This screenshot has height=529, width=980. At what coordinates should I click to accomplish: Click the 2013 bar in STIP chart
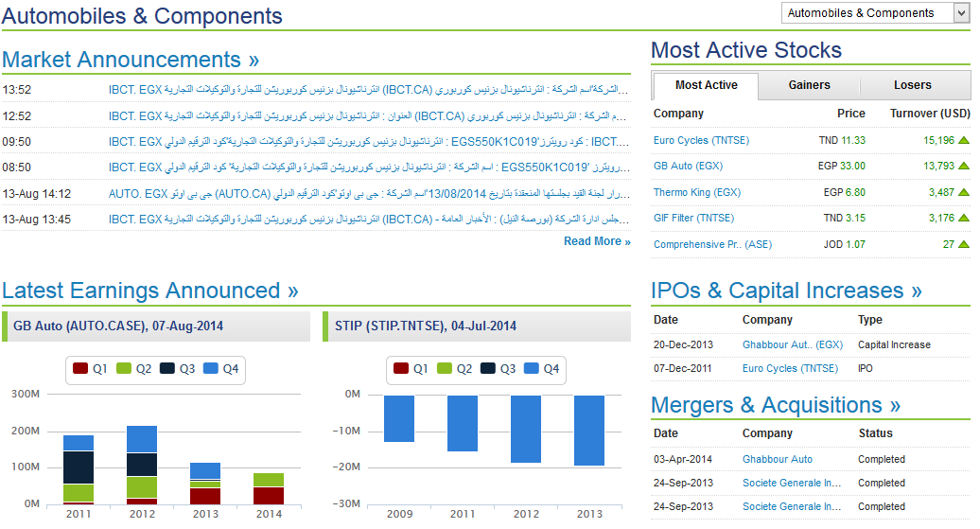[589, 431]
